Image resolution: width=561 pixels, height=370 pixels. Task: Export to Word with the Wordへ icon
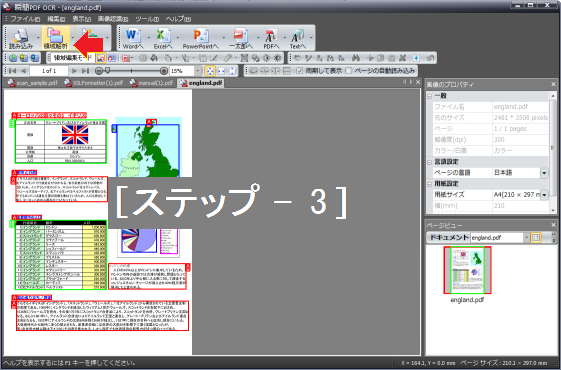[133, 39]
